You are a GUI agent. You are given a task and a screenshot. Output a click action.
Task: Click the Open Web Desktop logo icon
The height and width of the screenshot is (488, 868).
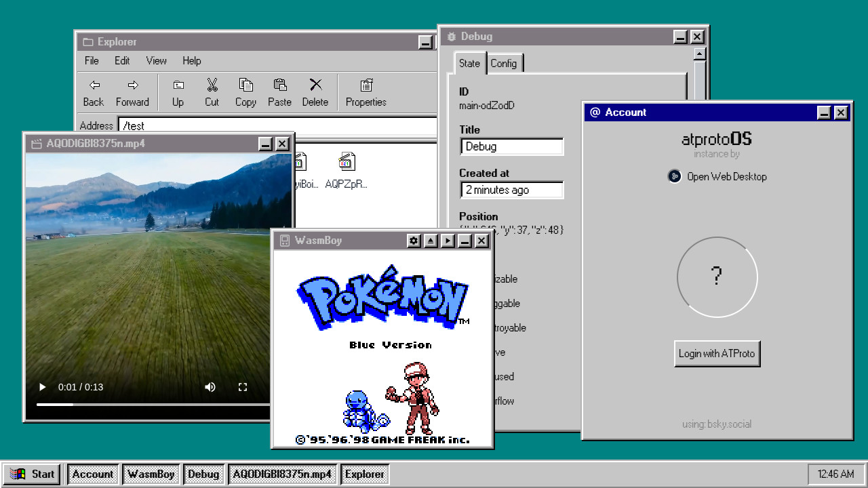(675, 176)
